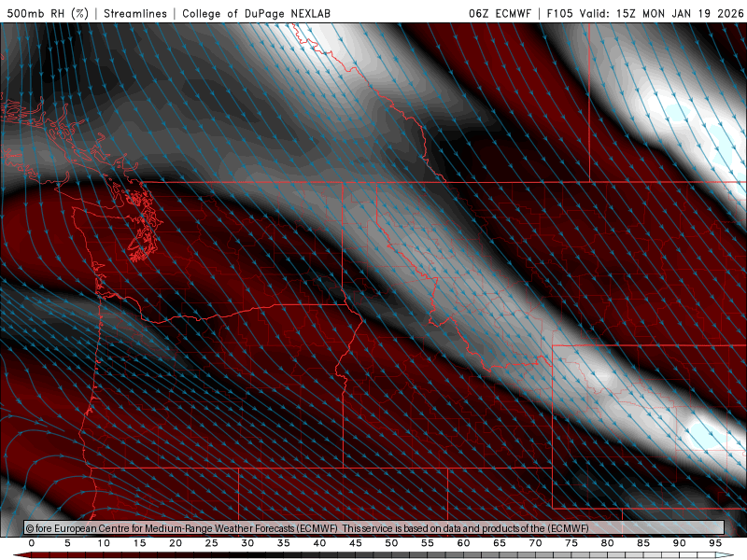Screen dimensions: 747x560
Task: Click "College of DuPage NEXLAB" header text
Action: tap(256, 13)
